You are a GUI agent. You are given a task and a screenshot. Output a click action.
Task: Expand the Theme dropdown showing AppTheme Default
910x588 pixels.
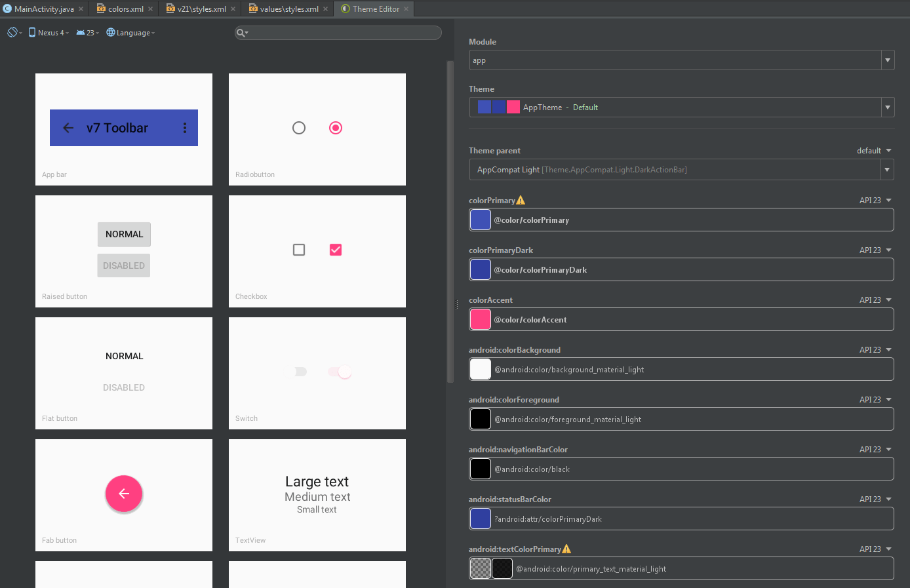click(887, 107)
